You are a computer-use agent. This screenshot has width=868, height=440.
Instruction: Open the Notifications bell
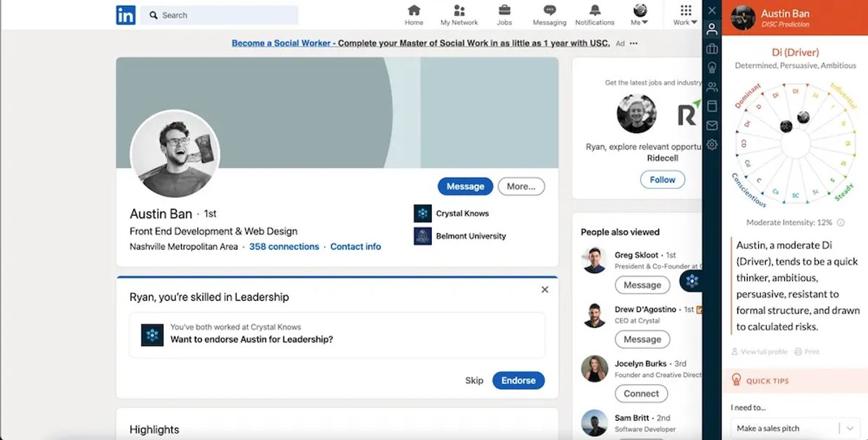pyautogui.click(x=595, y=10)
